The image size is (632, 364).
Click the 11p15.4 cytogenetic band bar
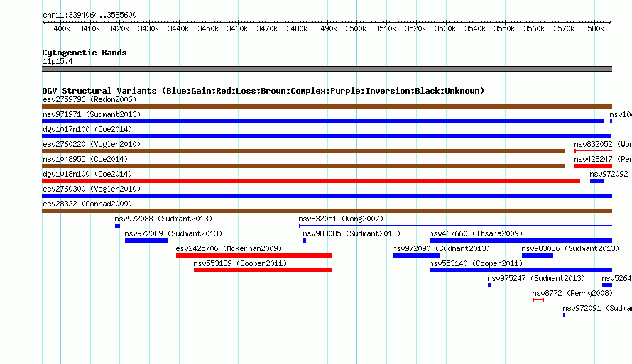click(x=327, y=69)
